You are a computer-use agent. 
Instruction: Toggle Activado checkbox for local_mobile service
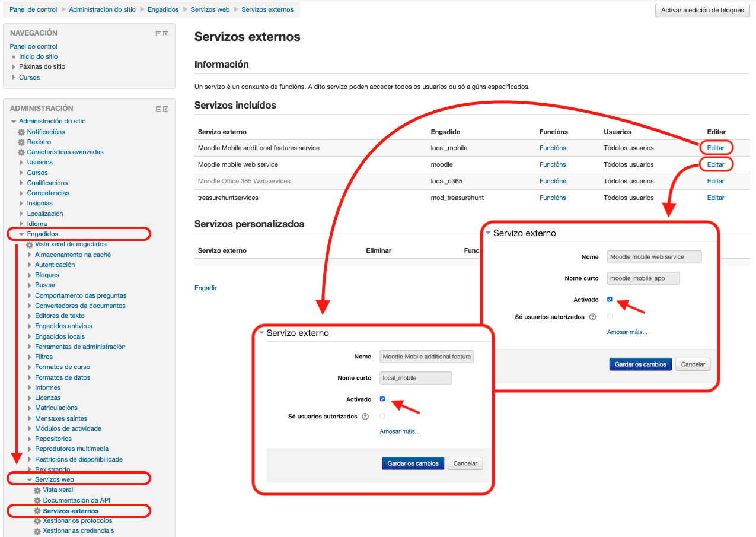tap(382, 399)
